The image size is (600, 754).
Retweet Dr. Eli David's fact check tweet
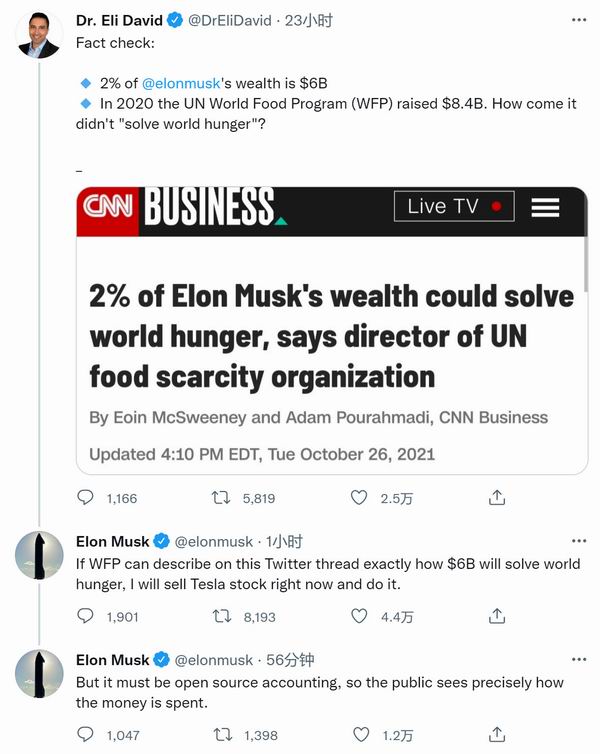[223, 497]
